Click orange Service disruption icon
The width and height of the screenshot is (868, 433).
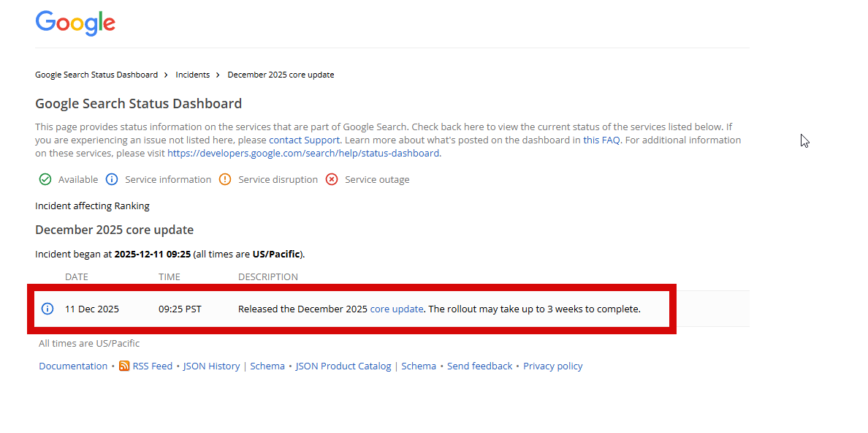coord(225,179)
